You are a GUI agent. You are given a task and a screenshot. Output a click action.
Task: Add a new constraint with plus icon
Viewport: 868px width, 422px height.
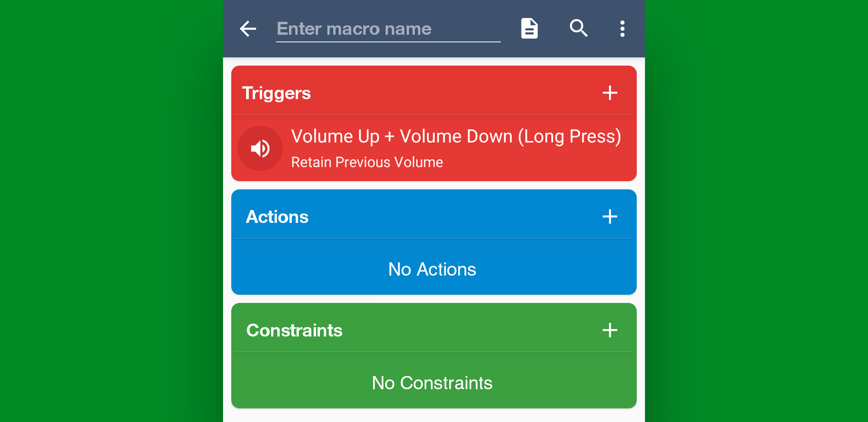(x=610, y=330)
